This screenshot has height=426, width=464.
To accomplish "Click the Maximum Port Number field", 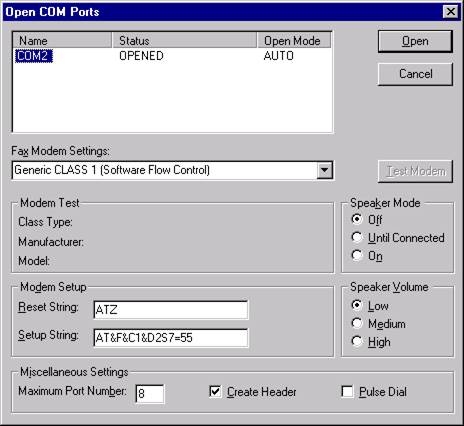I will pos(150,394).
